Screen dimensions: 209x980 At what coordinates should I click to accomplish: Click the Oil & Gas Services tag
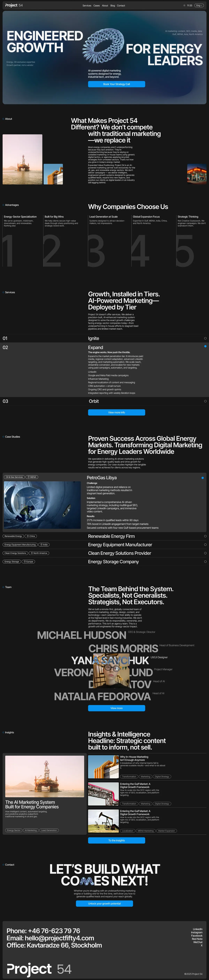[x=14, y=477]
